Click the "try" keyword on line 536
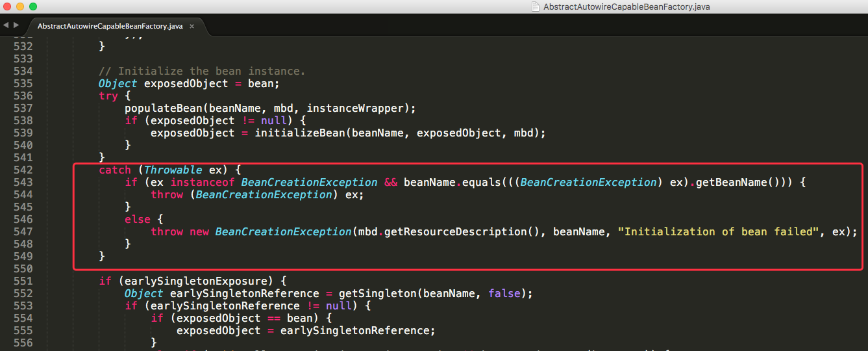The width and height of the screenshot is (868, 351). coord(108,96)
